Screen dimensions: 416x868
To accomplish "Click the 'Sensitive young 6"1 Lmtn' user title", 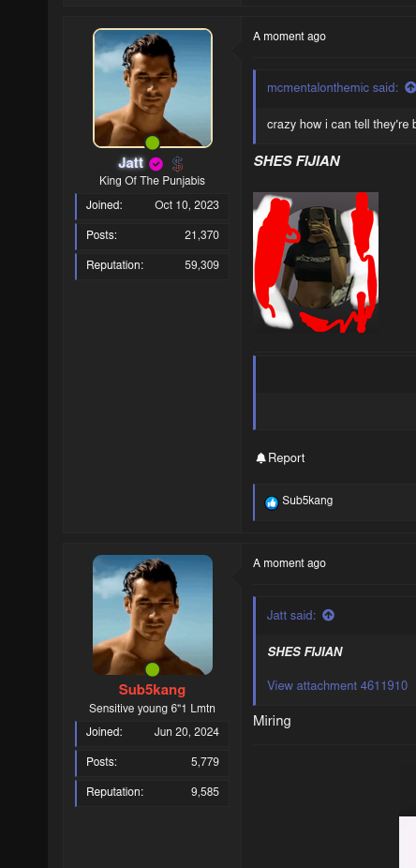I will coord(152,709).
